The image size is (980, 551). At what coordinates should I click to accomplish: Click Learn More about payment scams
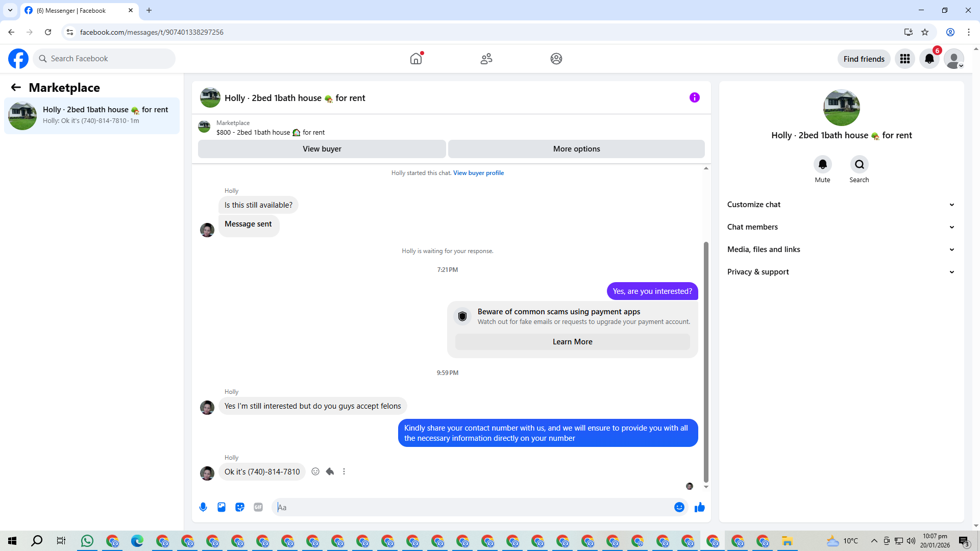(x=572, y=342)
